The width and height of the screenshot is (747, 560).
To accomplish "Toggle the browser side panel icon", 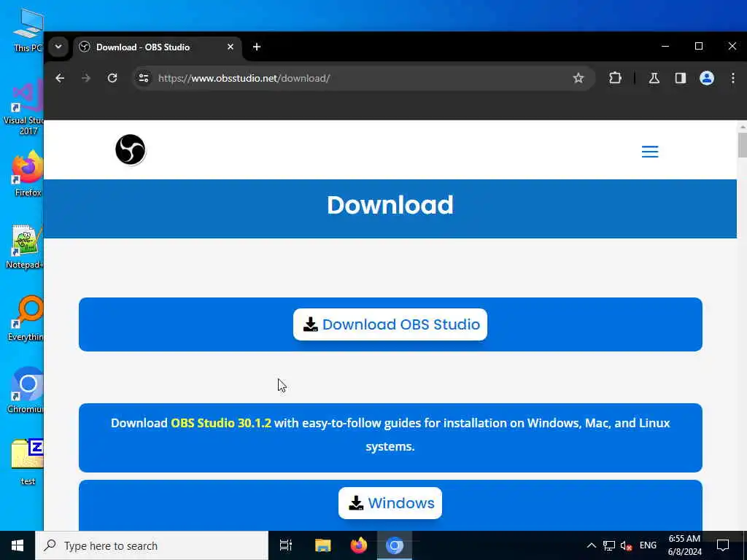I will pyautogui.click(x=681, y=78).
